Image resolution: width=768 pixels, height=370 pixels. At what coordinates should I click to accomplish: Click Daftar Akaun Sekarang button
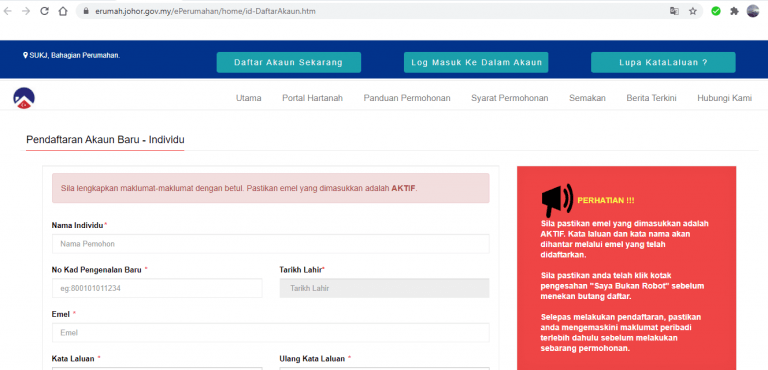click(288, 62)
